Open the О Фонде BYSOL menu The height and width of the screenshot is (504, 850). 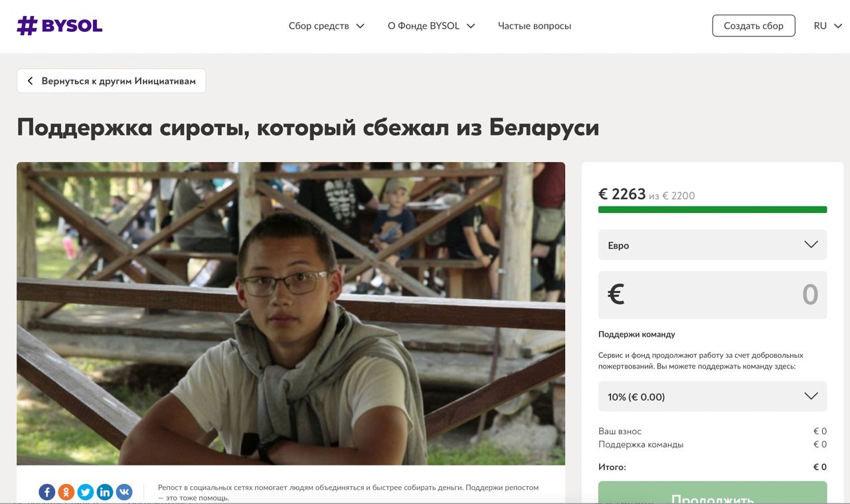[x=432, y=26]
